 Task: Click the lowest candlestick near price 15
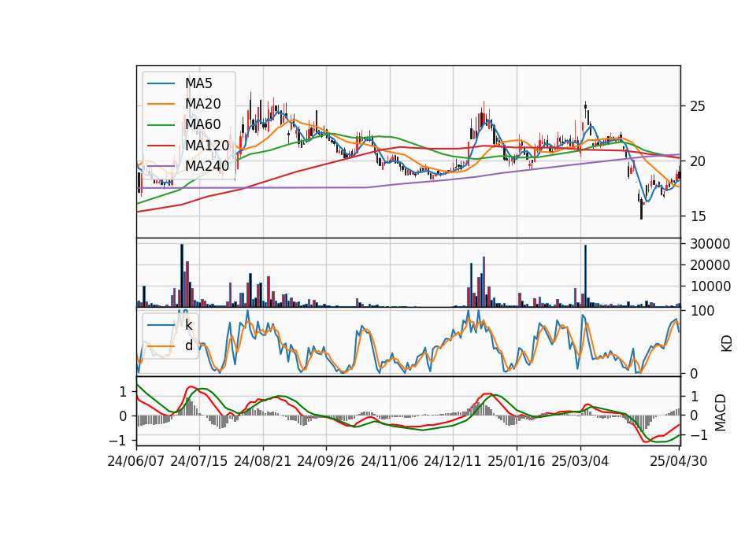coord(641,207)
